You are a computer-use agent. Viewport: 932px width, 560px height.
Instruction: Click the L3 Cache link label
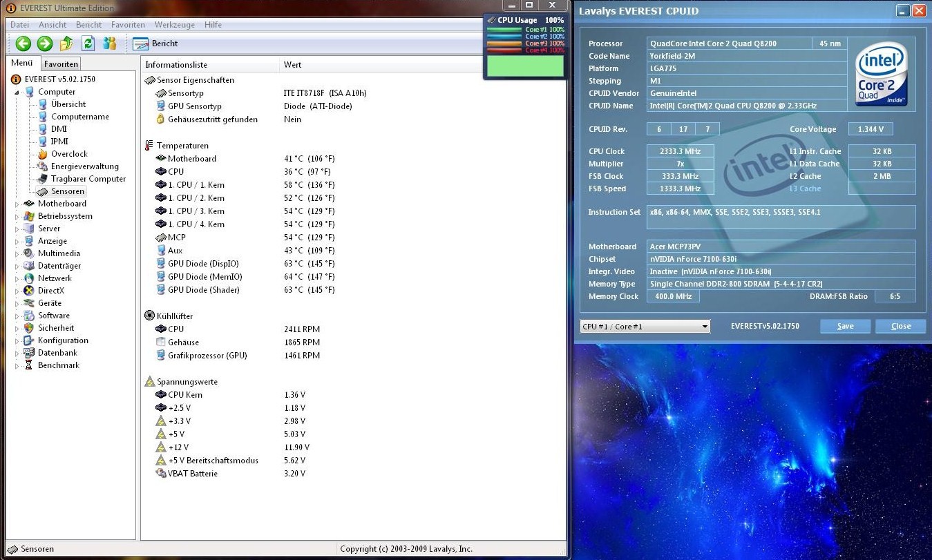pos(806,189)
